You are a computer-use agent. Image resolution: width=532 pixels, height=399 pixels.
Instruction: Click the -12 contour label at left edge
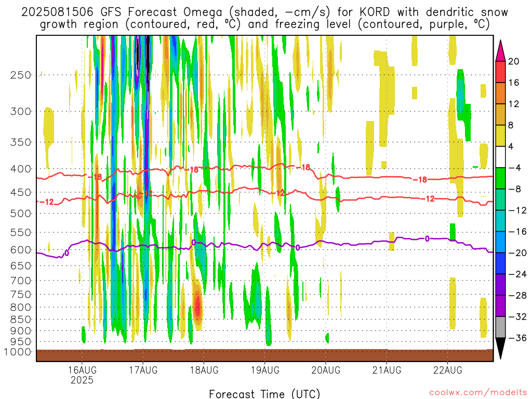click(x=47, y=202)
